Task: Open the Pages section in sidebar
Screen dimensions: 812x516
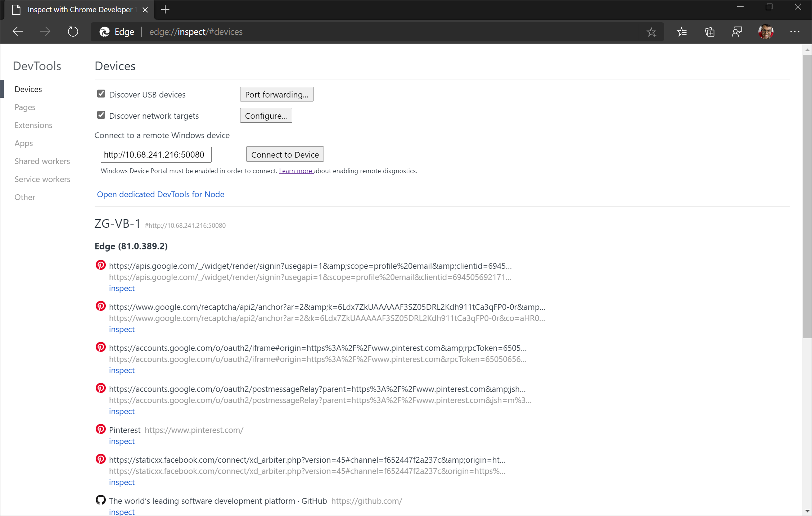Action: pos(26,107)
